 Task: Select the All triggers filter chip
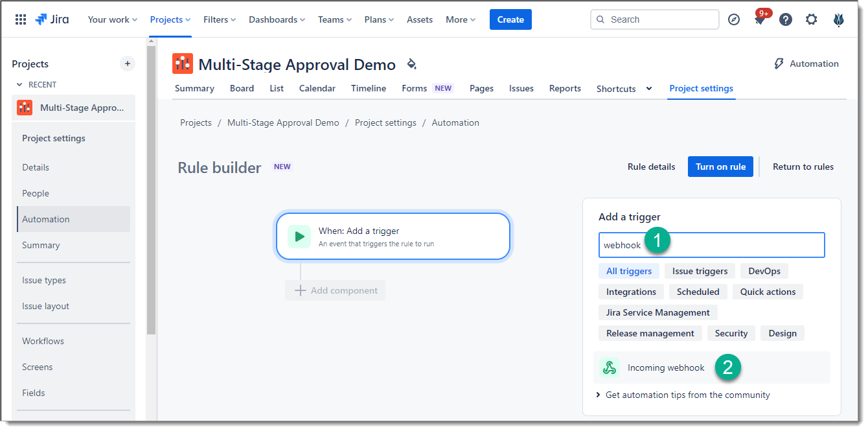point(628,271)
